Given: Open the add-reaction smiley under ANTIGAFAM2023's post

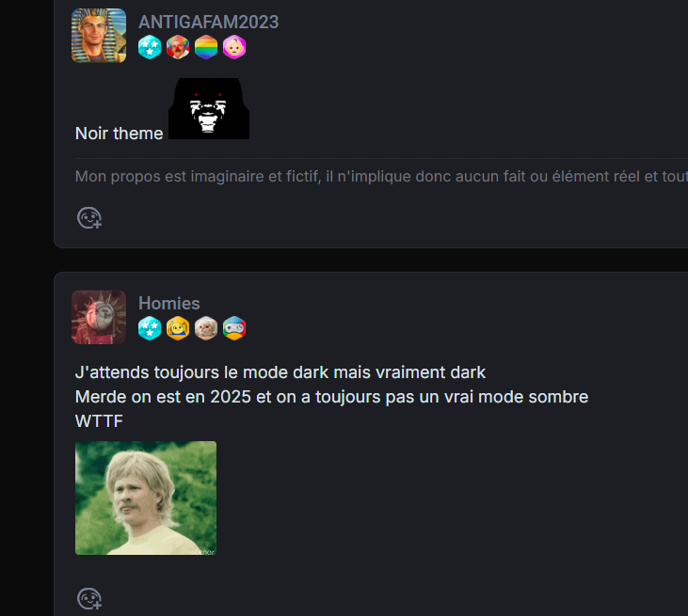Looking at the screenshot, I should coord(89,218).
